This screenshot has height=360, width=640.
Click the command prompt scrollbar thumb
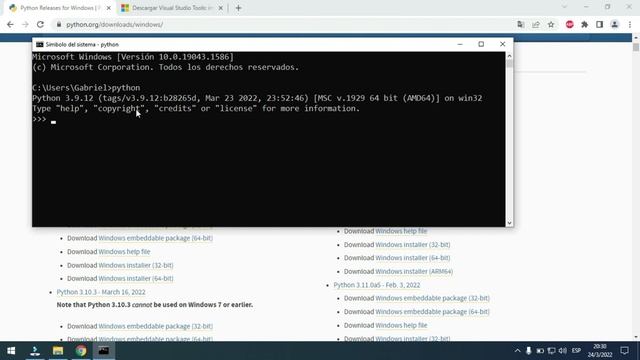tap(509, 64)
